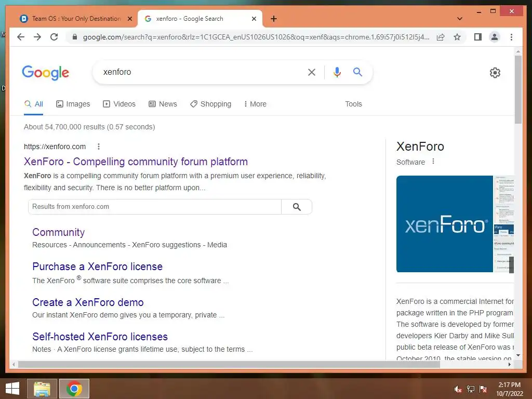Open the Chrome profile avatar menu
532x399 pixels.
pos(495,37)
